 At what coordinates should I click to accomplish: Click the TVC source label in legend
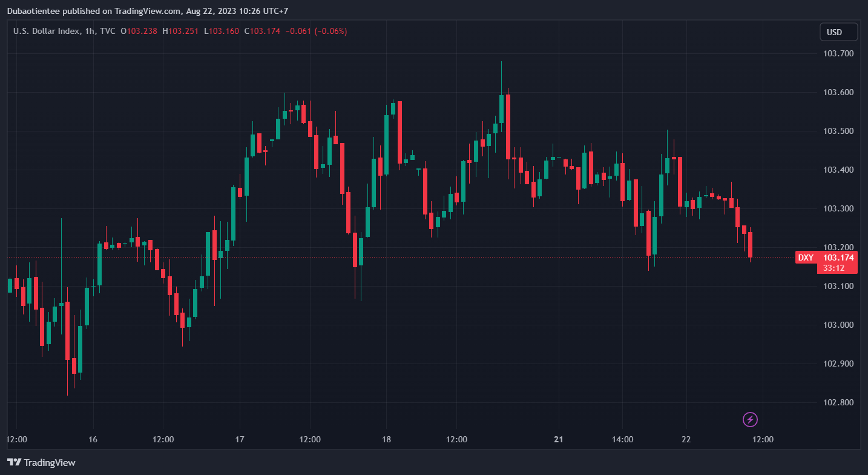(x=107, y=31)
